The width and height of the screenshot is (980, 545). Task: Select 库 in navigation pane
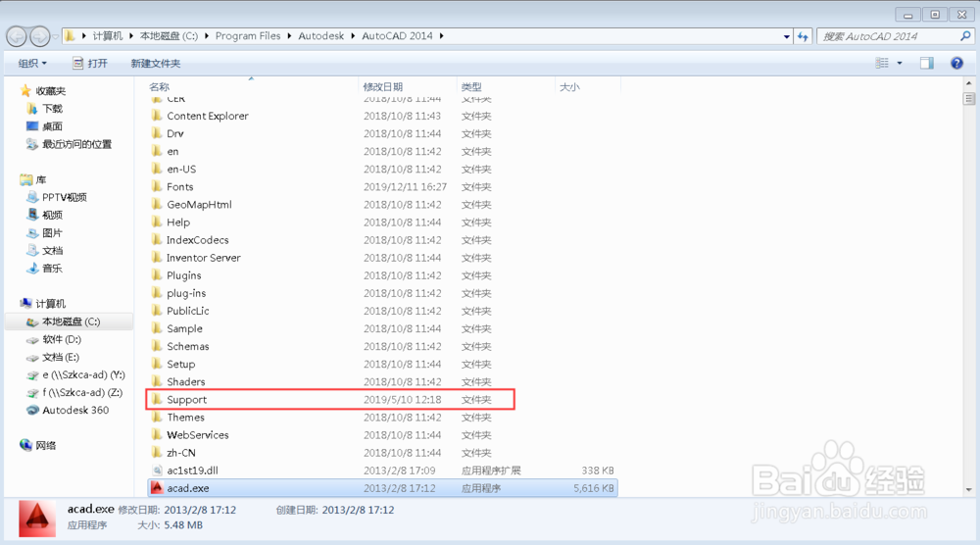pos(41,180)
